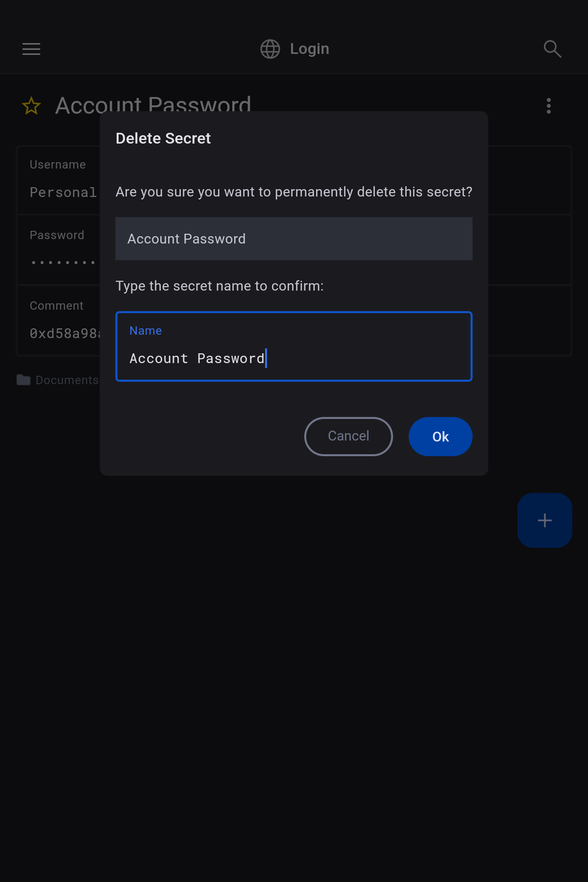Click the blue Name field label
This screenshot has width=588, height=882.
(146, 331)
